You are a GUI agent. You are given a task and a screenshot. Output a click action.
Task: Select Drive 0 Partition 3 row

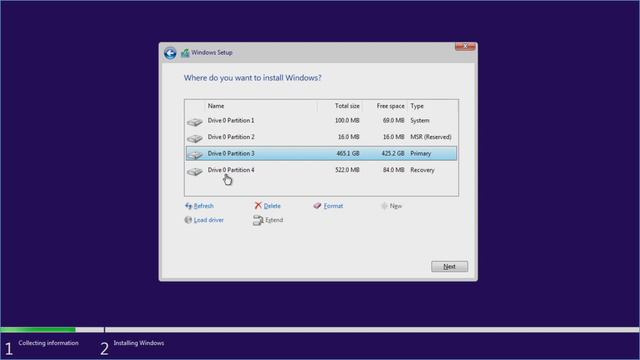[x=321, y=153]
